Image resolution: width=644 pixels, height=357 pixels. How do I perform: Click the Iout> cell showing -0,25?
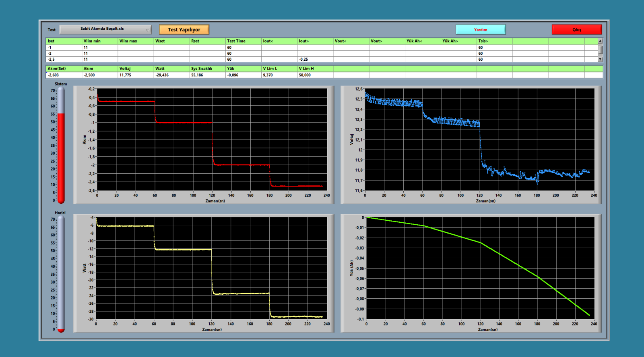pyautogui.click(x=315, y=59)
